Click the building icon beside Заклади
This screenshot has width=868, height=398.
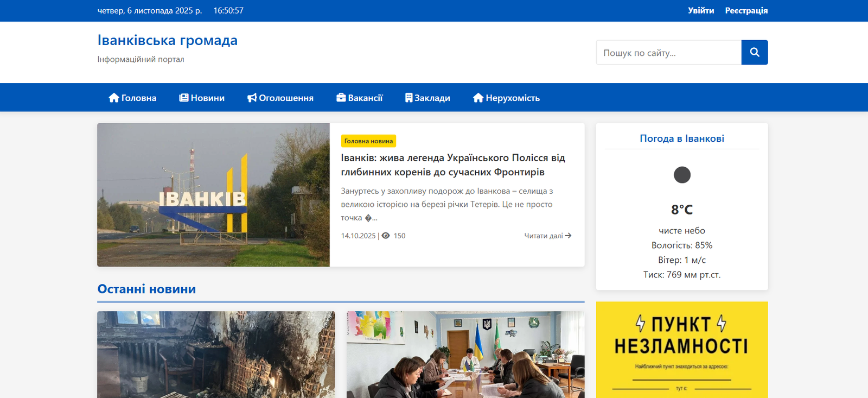[x=409, y=98]
